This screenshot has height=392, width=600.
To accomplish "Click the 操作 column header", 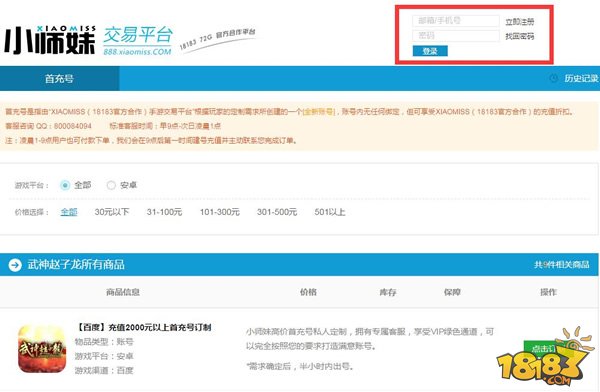I will click(x=548, y=292).
